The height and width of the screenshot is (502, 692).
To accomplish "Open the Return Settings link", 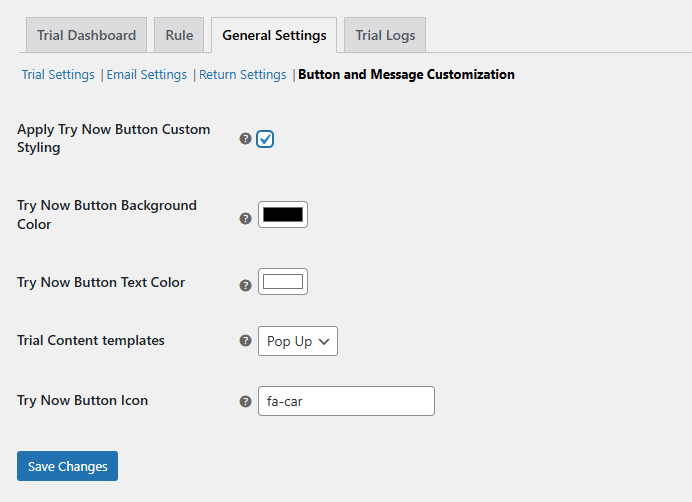I will [242, 75].
